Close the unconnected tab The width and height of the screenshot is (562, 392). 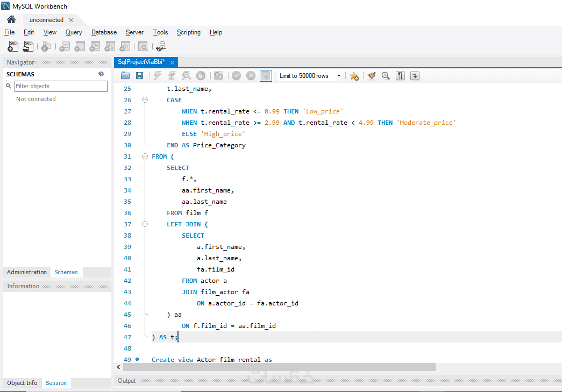tap(72, 20)
